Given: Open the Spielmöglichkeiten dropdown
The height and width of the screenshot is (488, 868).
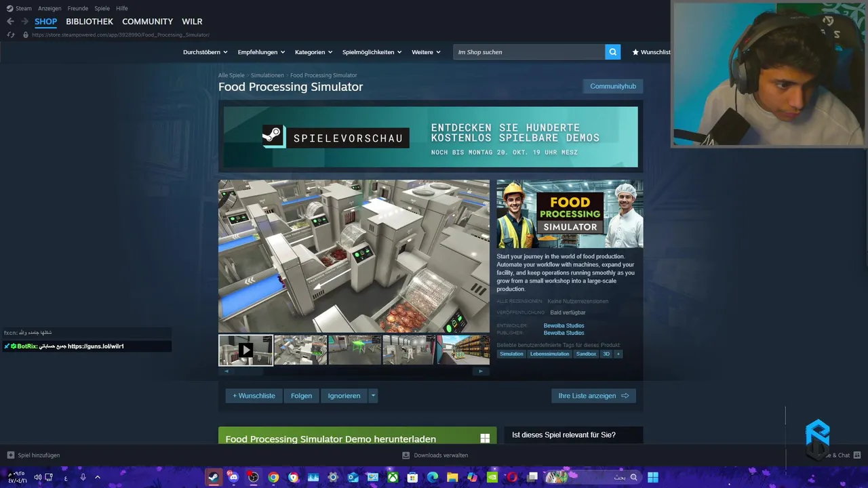Looking at the screenshot, I should coord(372,52).
